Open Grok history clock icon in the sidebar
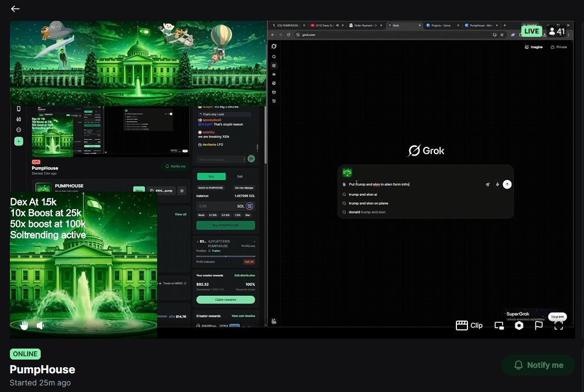 point(274,101)
